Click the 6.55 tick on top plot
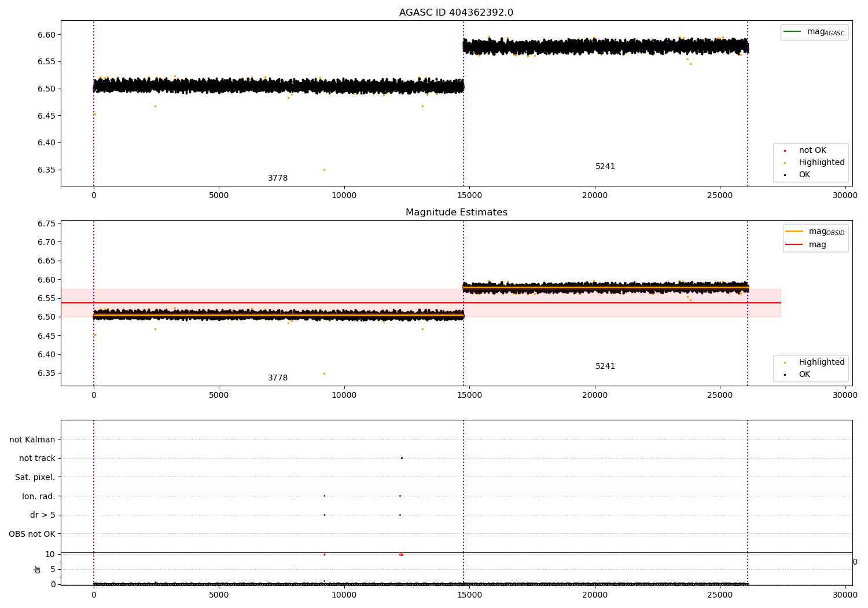868x608 pixels. (47, 61)
